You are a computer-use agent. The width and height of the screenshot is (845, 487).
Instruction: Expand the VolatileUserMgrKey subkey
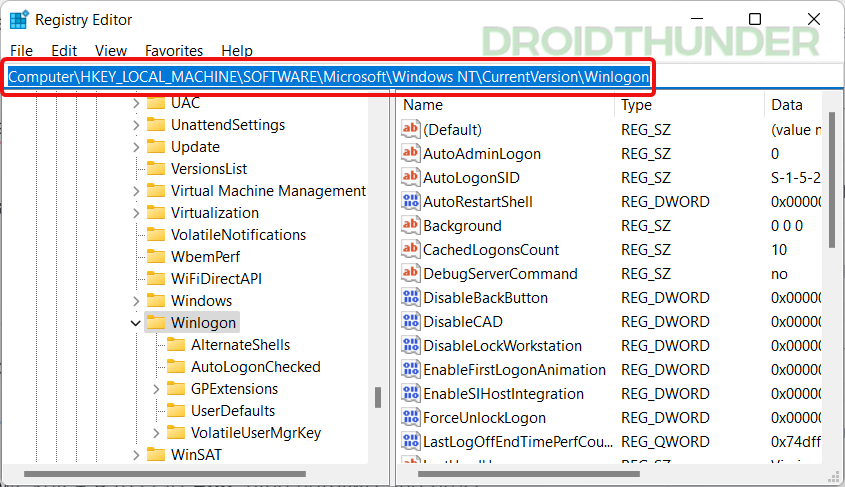(156, 433)
